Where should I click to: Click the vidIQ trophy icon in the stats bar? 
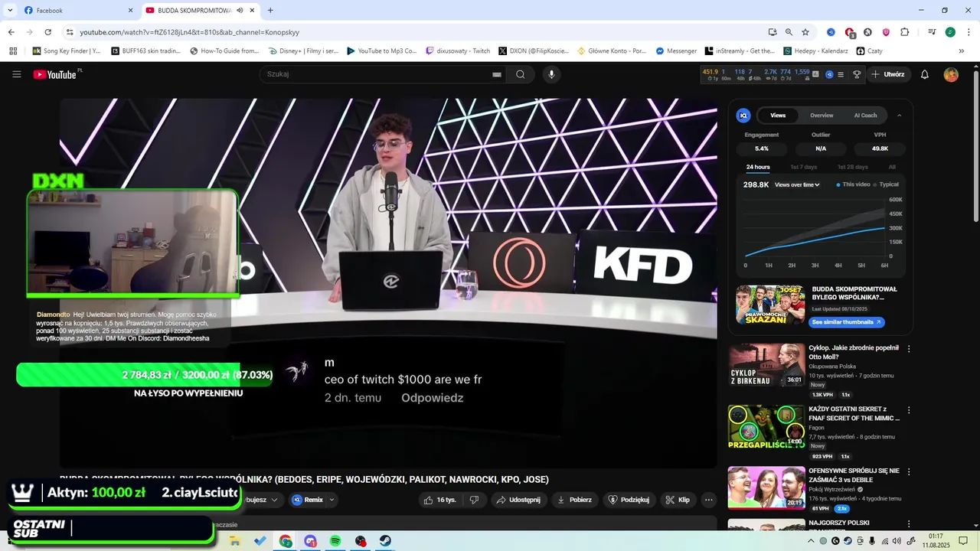[x=857, y=74]
